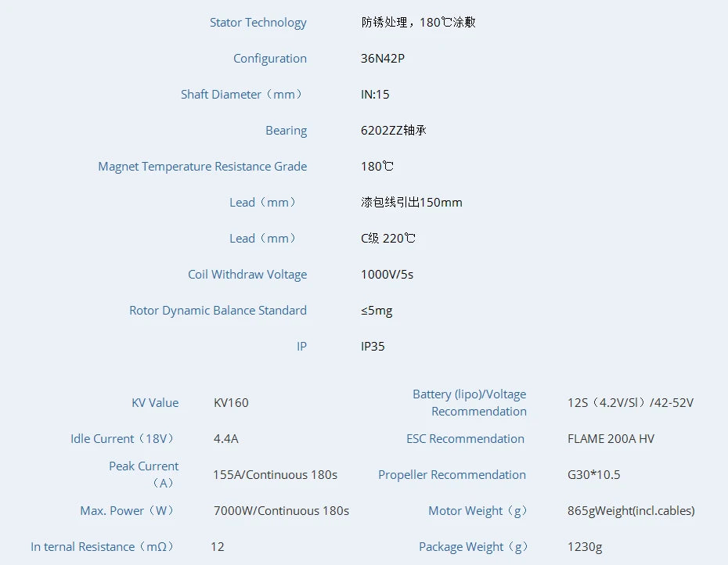Click the G30*10.5 propeller value
The height and width of the screenshot is (565, 728).
(593, 475)
